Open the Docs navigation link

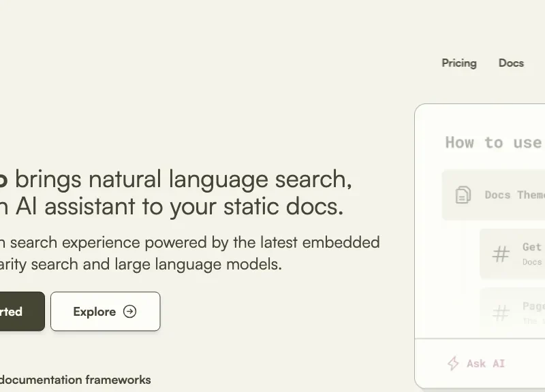[511, 63]
